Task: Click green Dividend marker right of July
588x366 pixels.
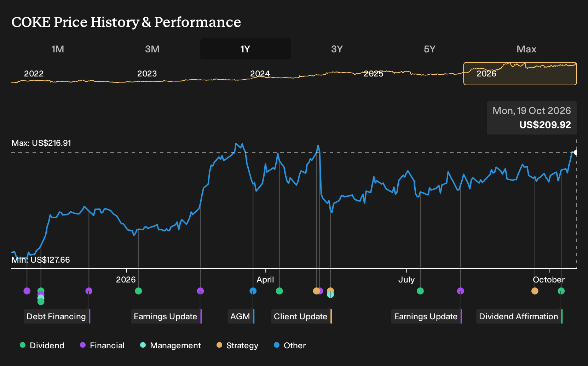Action: 420,291
